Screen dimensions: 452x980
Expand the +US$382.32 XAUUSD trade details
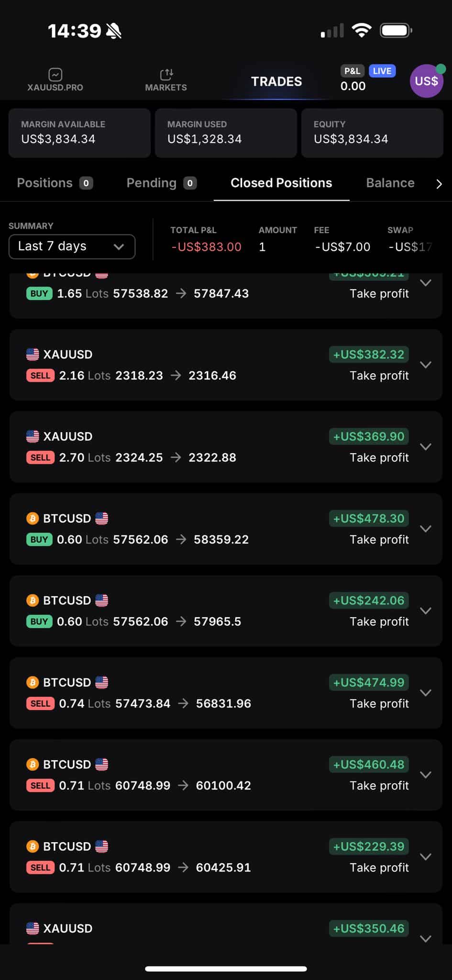[x=425, y=365]
